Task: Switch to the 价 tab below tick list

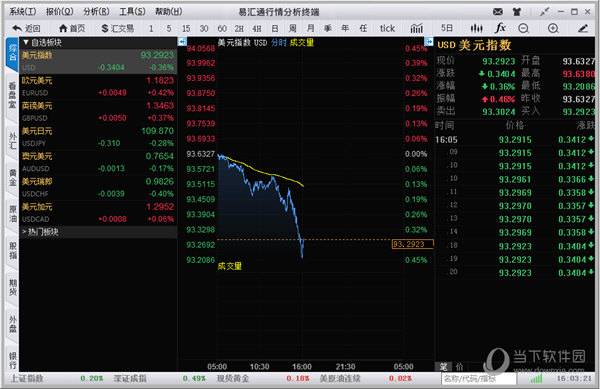Action: 459,366
